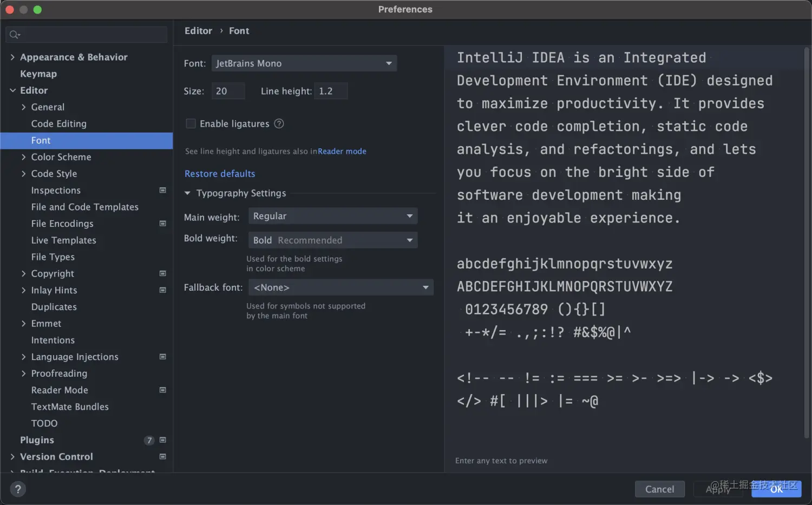The height and width of the screenshot is (505, 812).
Task: Close the Preferences window
Action: [9, 10]
